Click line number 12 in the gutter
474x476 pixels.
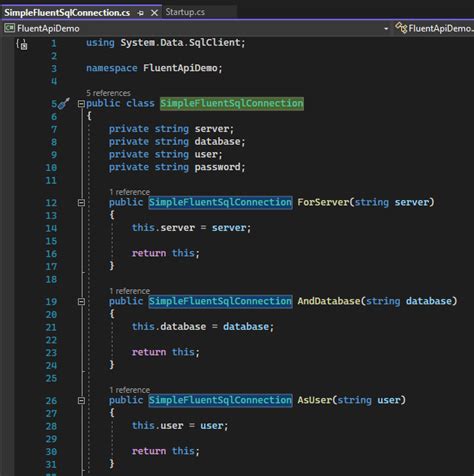[51, 203]
